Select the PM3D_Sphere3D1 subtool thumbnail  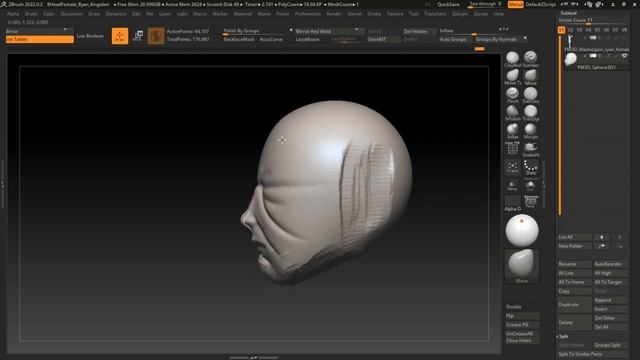tap(570, 59)
